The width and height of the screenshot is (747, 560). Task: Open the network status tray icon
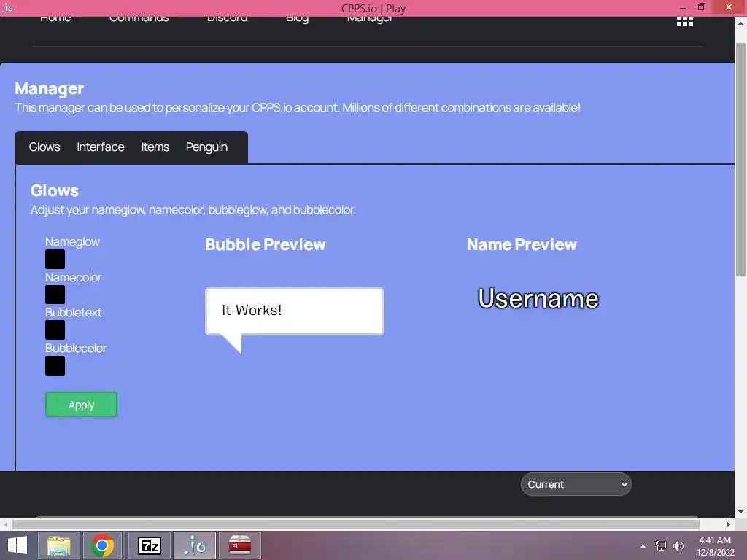tap(660, 546)
